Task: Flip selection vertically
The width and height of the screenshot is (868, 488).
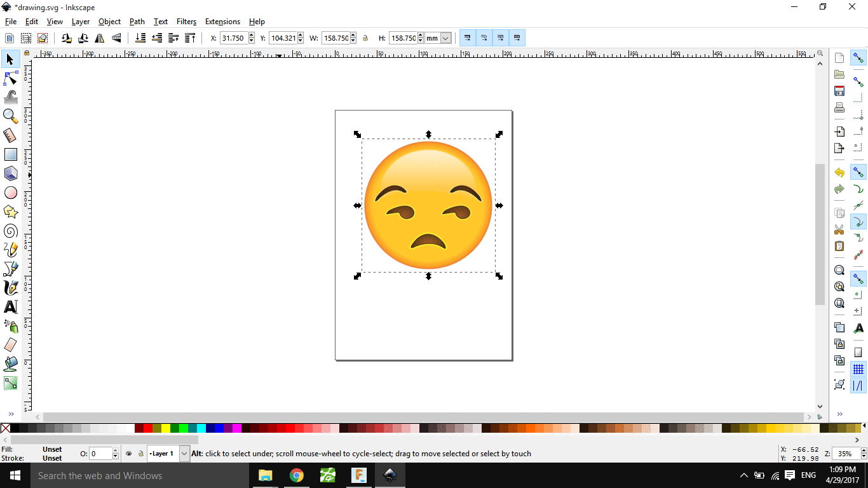Action: [x=116, y=38]
